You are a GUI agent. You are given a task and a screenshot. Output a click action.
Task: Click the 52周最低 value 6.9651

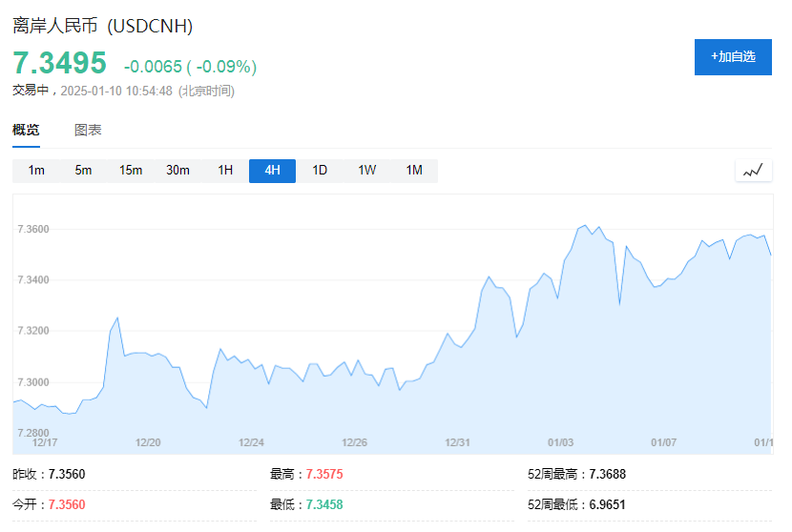tap(607, 504)
